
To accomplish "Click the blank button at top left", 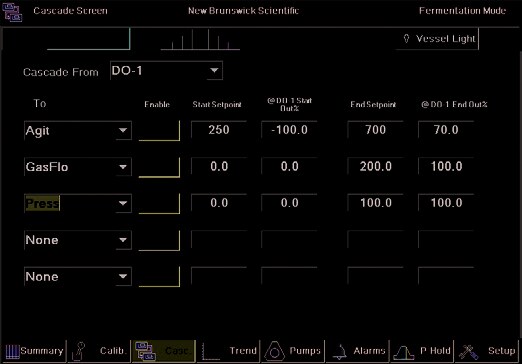I will [x=89, y=39].
